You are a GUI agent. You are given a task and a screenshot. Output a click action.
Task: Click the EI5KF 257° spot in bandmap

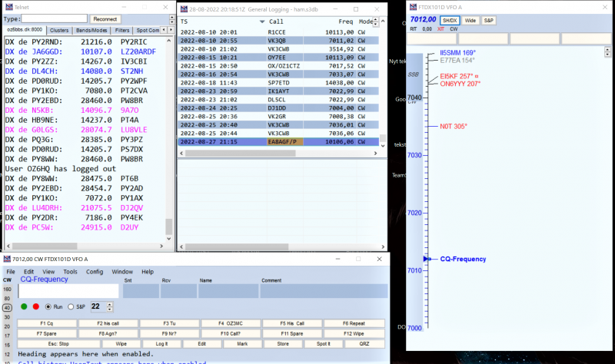457,76
